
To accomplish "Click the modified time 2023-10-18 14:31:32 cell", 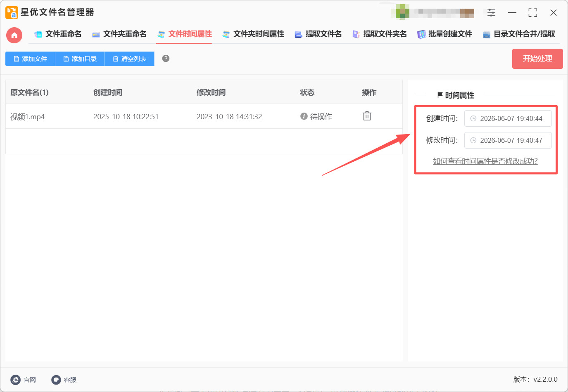I will 229,117.
